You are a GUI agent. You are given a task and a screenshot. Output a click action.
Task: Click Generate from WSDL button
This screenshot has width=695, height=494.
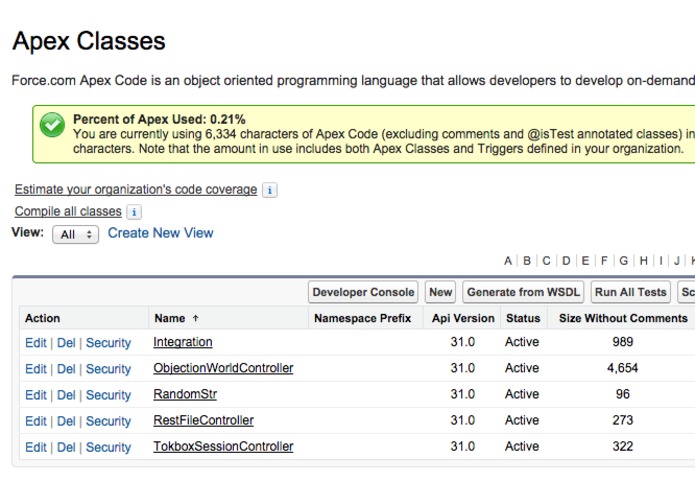pos(523,292)
